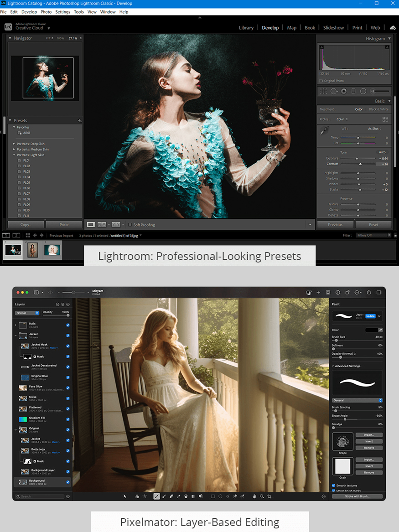Hide the Gradient Fill layer
The height and width of the screenshot is (532, 399).
pos(68,419)
